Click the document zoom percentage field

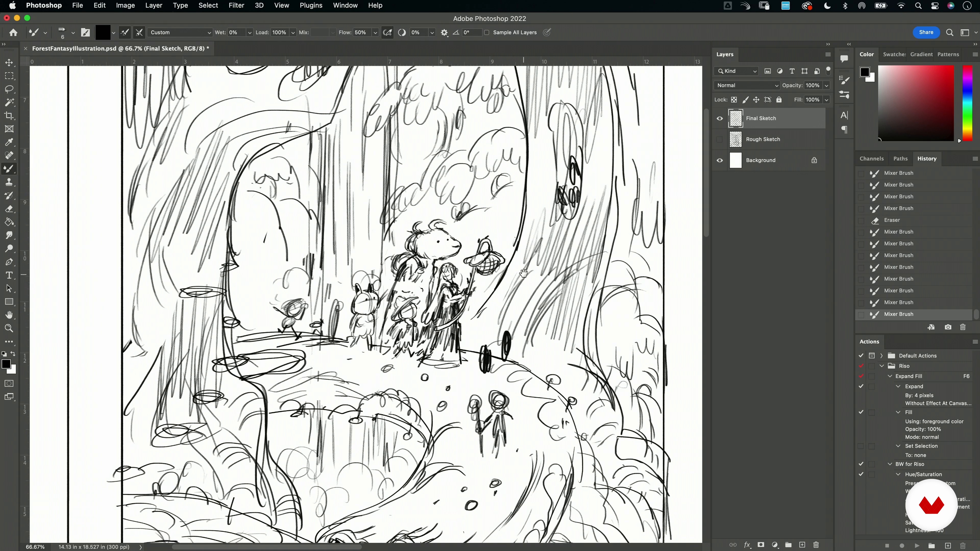click(35, 547)
